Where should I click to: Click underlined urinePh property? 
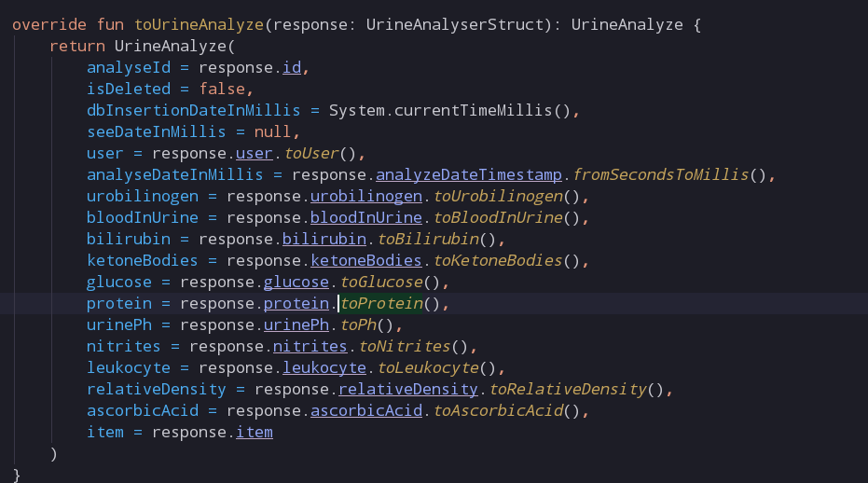pos(296,325)
